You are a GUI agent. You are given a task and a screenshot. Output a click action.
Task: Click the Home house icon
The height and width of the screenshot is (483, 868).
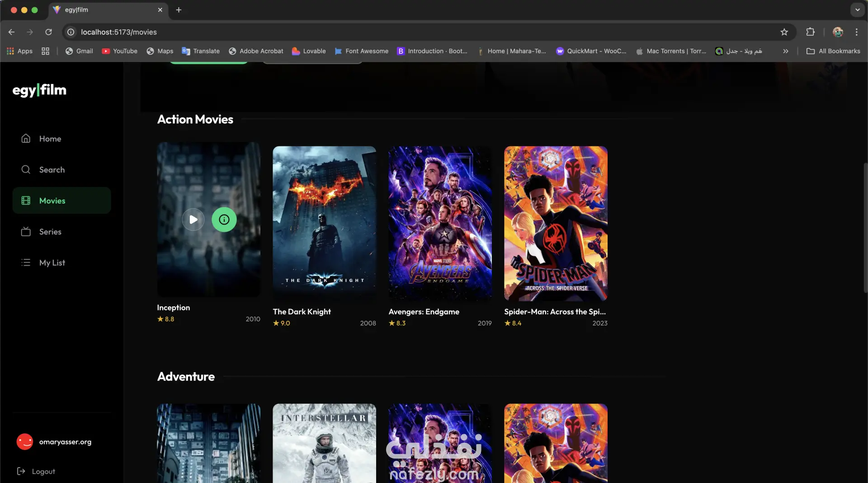[26, 138]
